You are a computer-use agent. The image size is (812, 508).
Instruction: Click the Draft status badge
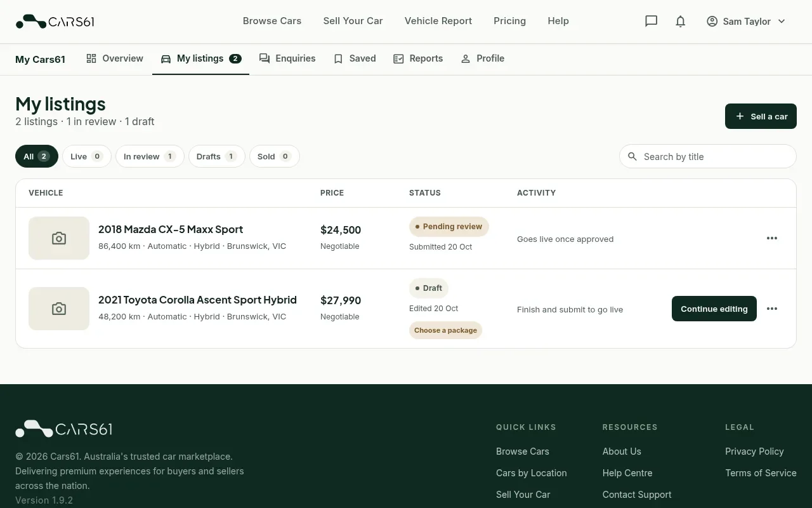(429, 288)
